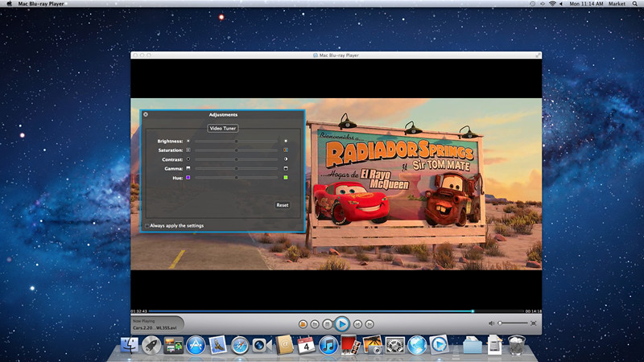Click the purple Hue minimum icon

[188, 177]
